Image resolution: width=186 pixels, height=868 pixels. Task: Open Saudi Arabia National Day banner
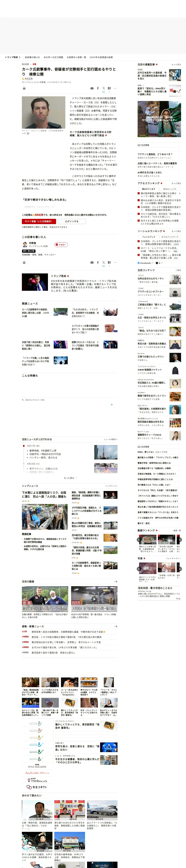coord(159,119)
